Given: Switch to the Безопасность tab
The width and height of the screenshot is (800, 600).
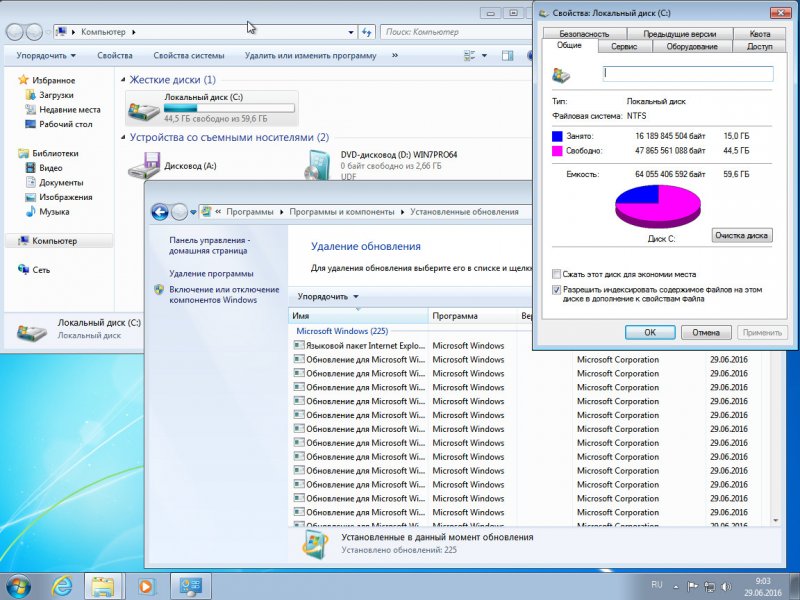Looking at the screenshot, I should pyautogui.click(x=585, y=34).
